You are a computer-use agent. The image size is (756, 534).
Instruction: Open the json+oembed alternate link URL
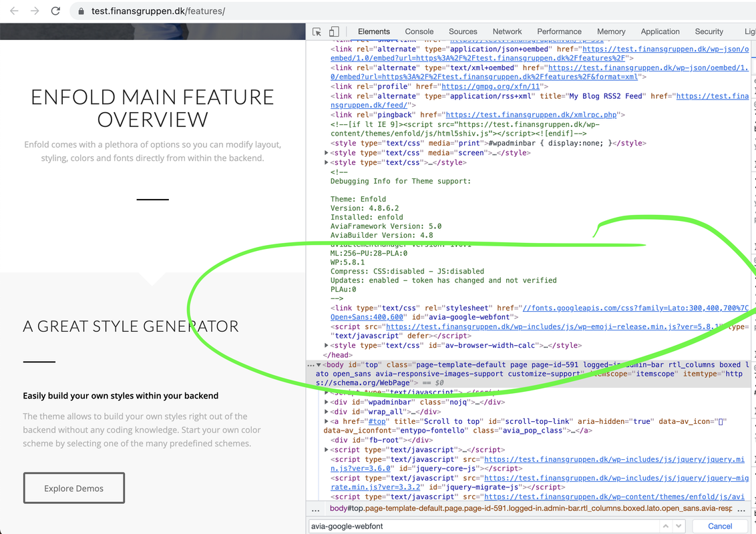point(540,53)
